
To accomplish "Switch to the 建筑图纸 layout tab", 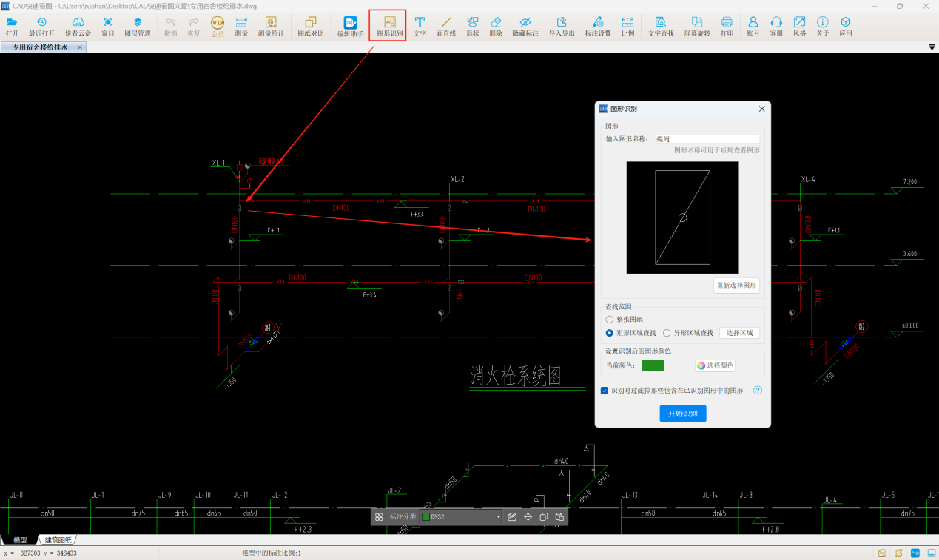I will click(58, 540).
